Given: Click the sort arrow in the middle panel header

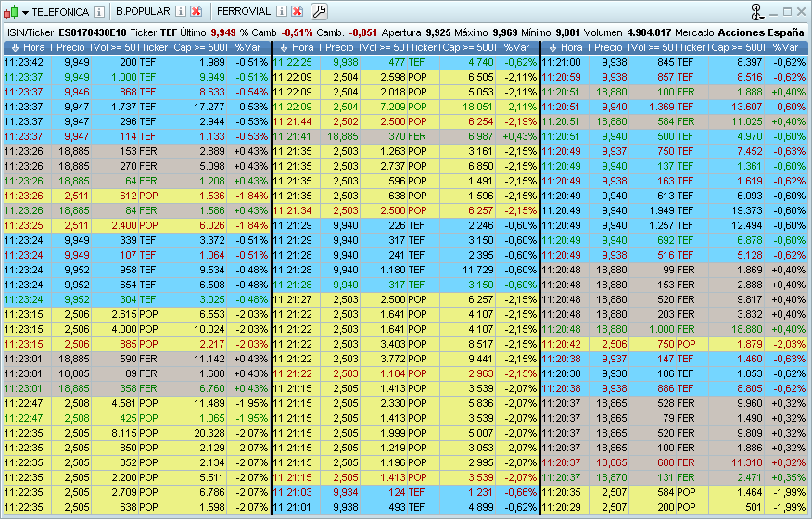Looking at the screenshot, I should [x=284, y=47].
